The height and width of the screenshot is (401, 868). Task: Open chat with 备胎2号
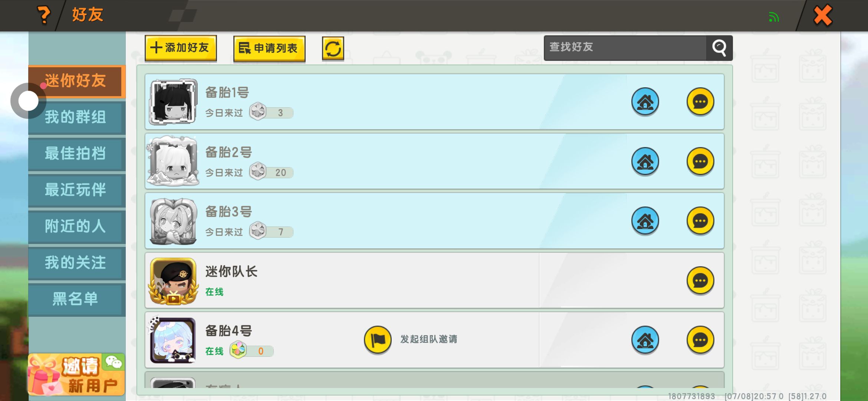click(700, 162)
